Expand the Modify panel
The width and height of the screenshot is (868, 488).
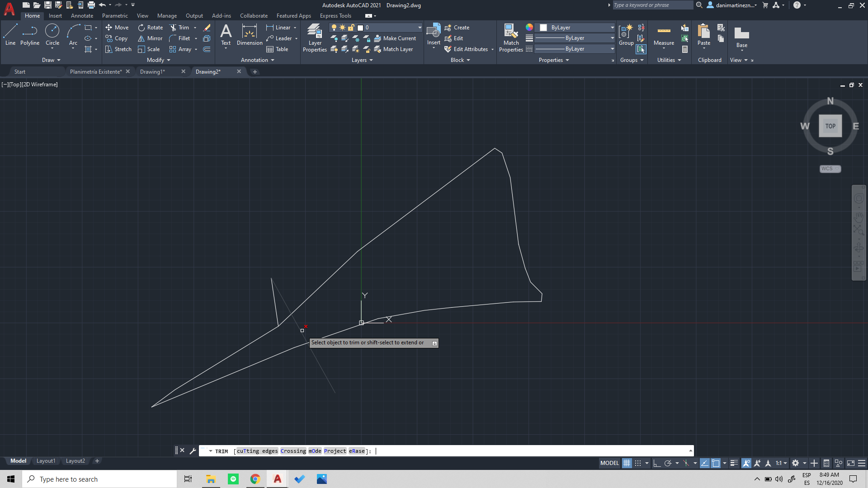point(158,60)
